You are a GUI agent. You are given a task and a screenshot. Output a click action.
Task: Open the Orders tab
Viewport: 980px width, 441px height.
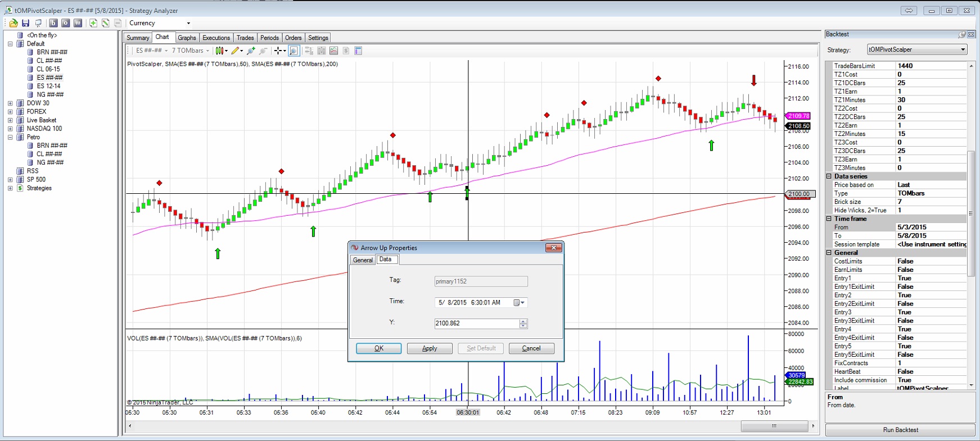pyautogui.click(x=293, y=38)
